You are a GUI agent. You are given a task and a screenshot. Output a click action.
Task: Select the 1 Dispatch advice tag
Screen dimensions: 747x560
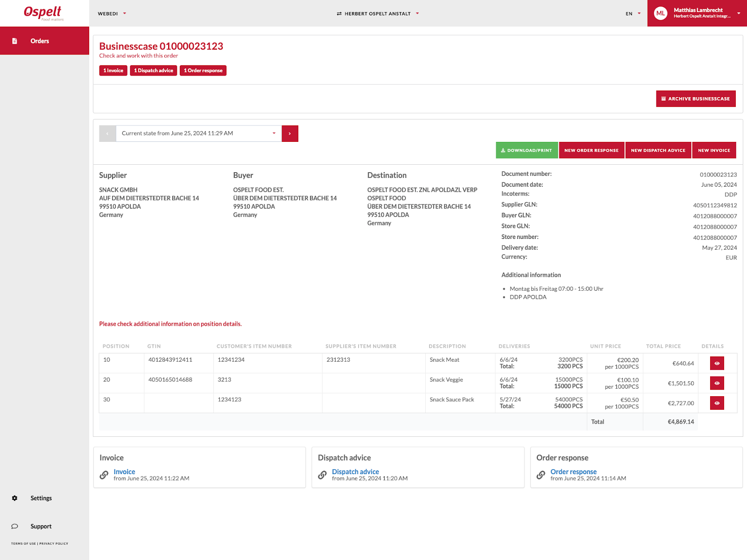point(153,70)
